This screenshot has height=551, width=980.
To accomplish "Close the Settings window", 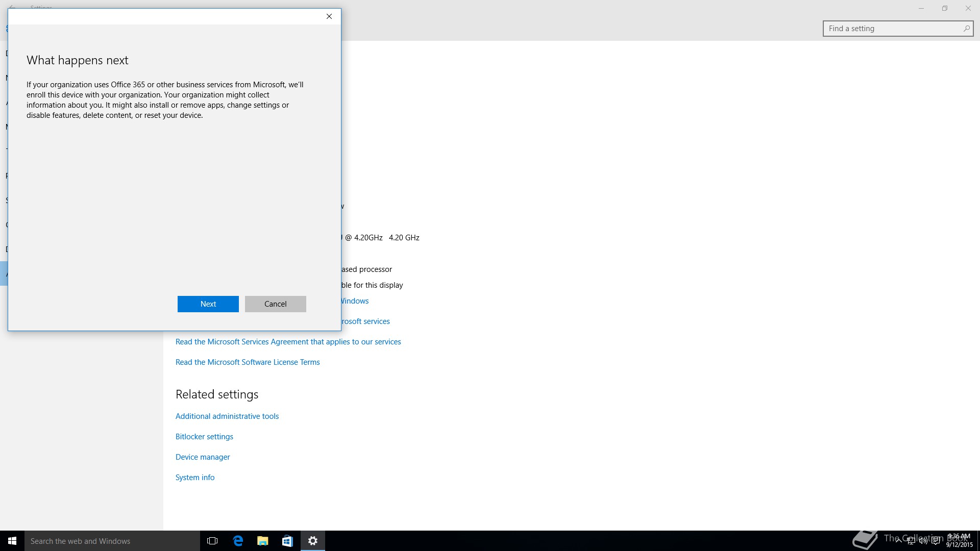I will click(x=968, y=8).
